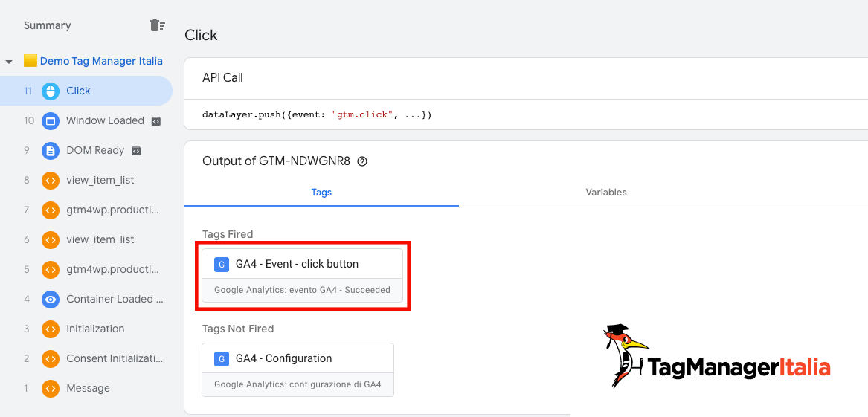Select the Consent Initialization event
This screenshot has width=868, height=417.
pyautogui.click(x=114, y=358)
